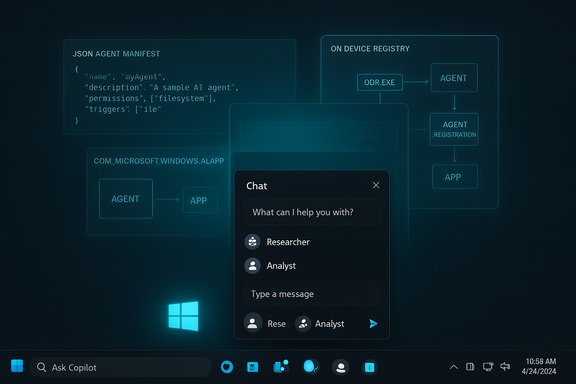Screen dimensions: 576x384
Task: Click the Researcher list avatar icon
Action: 252,242
